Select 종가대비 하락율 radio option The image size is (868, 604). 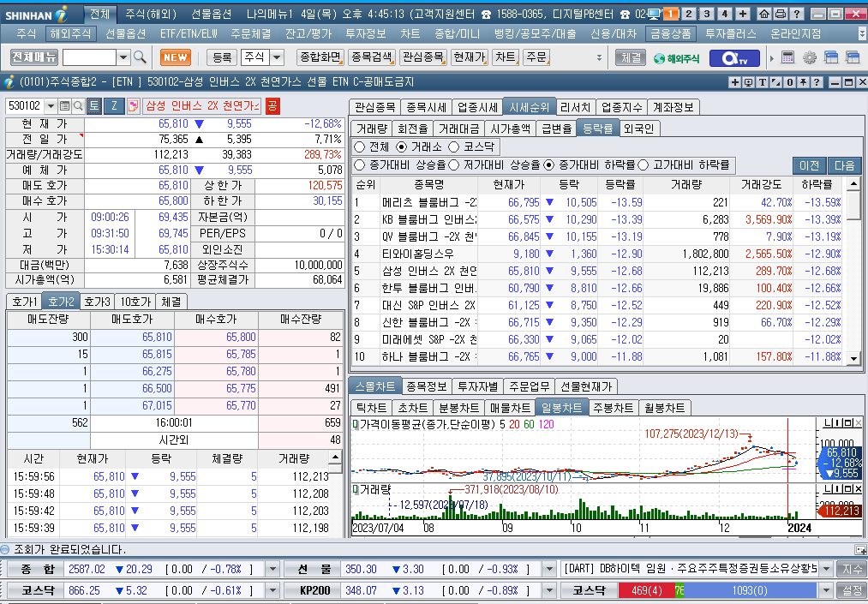pyautogui.click(x=549, y=164)
